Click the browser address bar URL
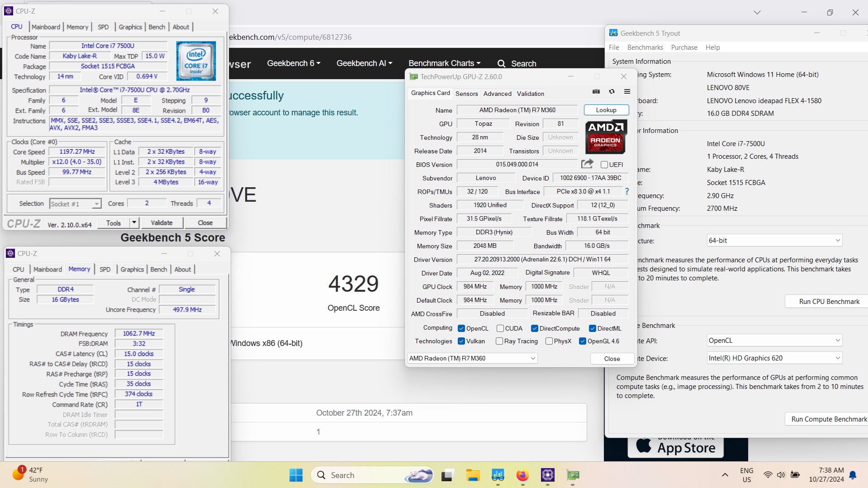 click(290, 37)
